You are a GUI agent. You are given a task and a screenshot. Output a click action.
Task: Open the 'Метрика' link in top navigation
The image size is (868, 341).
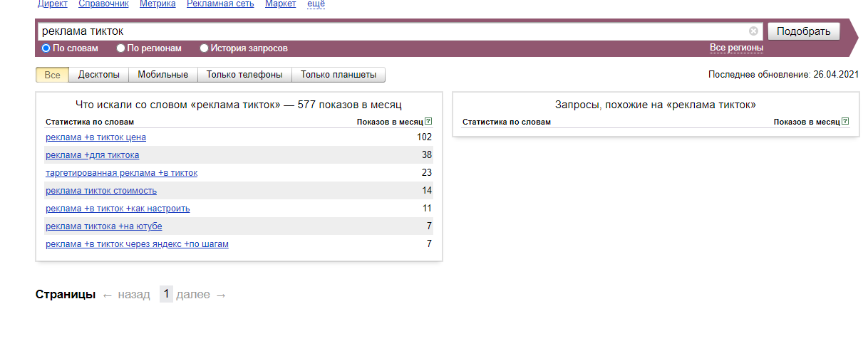point(157,4)
